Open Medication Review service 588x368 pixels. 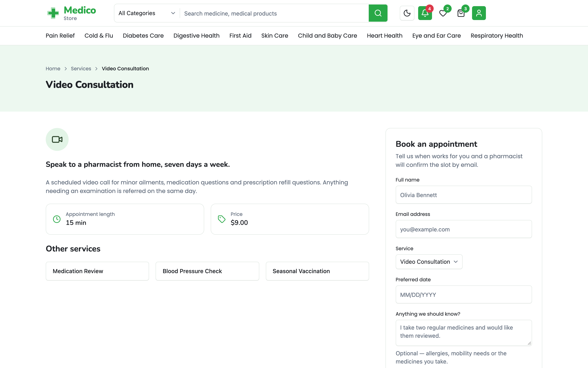[x=97, y=271]
